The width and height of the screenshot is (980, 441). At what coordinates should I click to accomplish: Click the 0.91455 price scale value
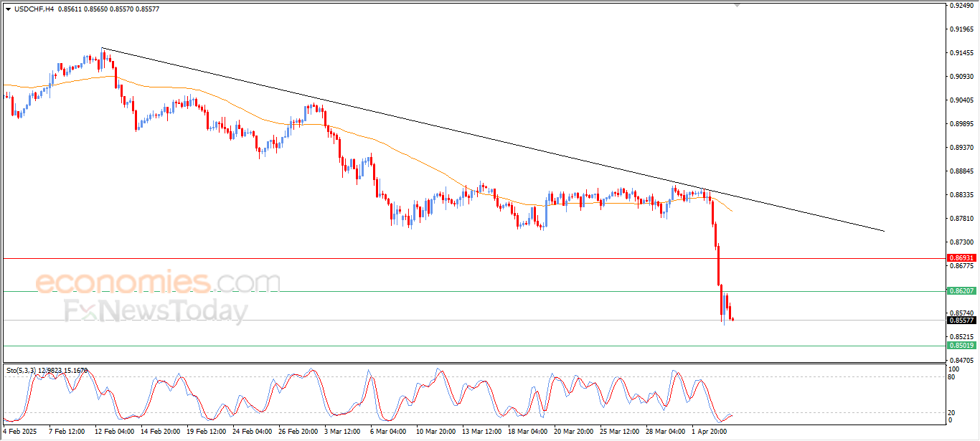click(961, 53)
